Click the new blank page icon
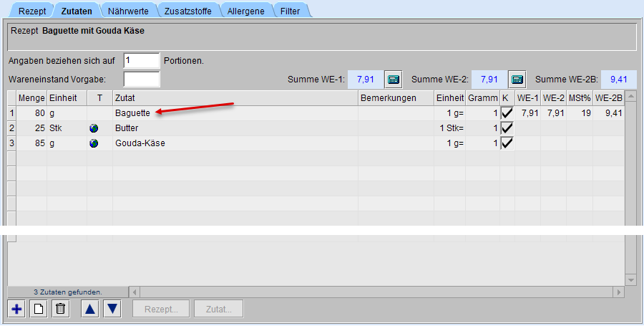644x326 pixels. pyautogui.click(x=39, y=309)
